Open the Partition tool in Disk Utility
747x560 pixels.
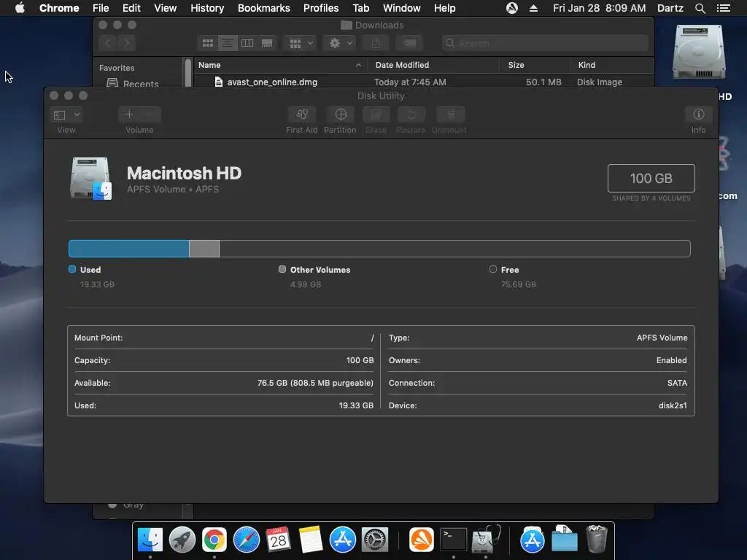340,114
